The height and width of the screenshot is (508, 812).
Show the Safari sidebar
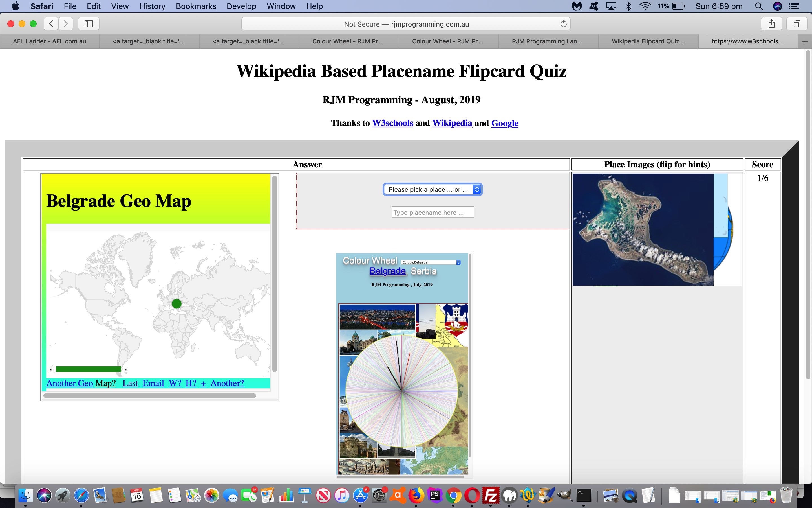89,23
